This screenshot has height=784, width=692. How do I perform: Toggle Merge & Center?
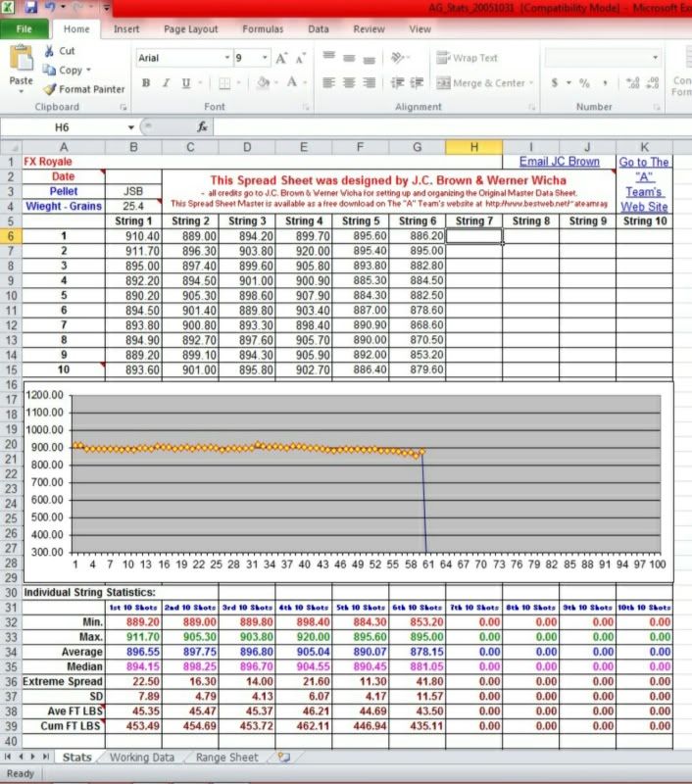[x=480, y=83]
